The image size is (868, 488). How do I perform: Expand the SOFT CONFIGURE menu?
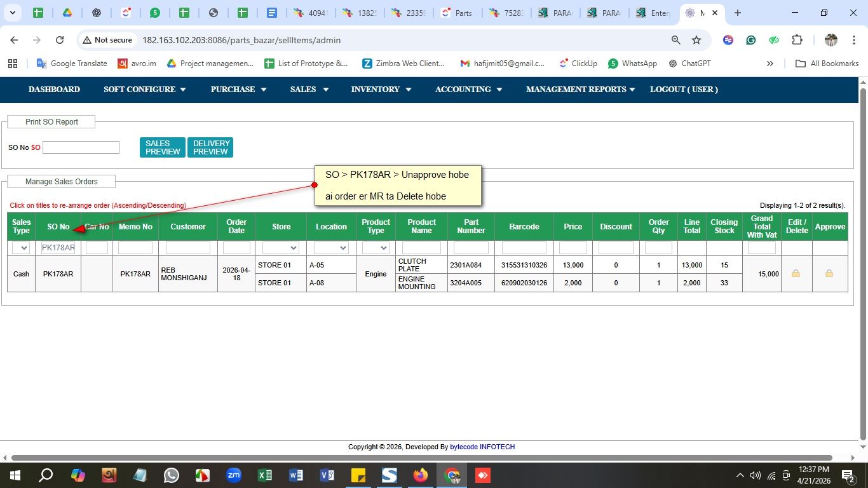pyautogui.click(x=145, y=90)
